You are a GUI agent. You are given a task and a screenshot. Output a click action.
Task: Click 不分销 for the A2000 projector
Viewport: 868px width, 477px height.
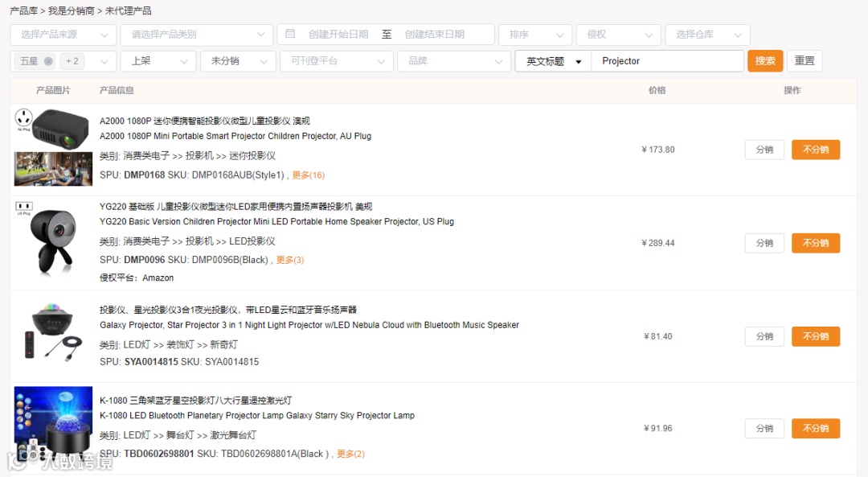tap(816, 150)
